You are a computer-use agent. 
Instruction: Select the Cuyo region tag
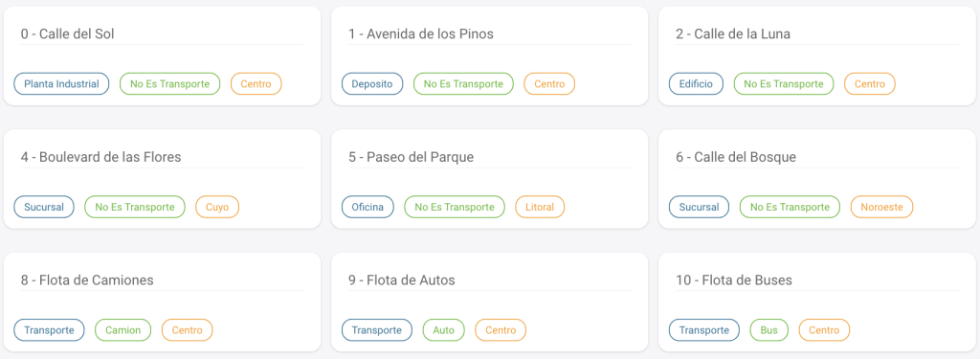point(217,207)
